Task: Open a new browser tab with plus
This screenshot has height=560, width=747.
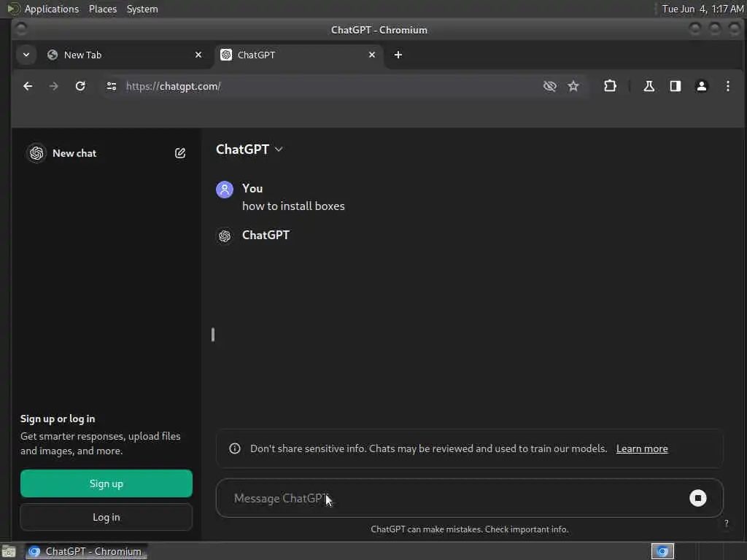Action: pos(398,55)
